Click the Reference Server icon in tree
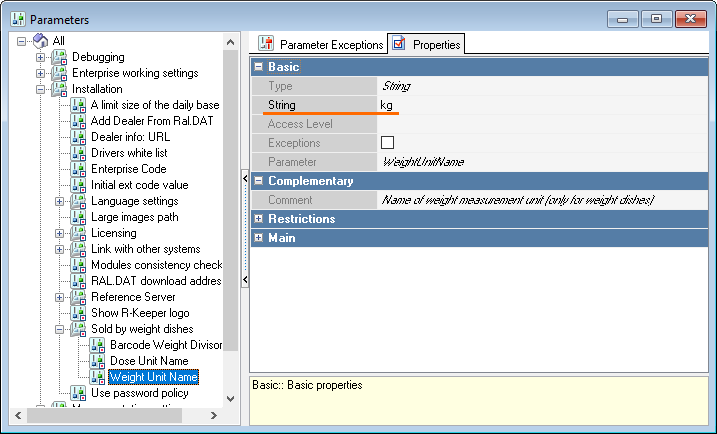The image size is (717, 434). tap(79, 297)
